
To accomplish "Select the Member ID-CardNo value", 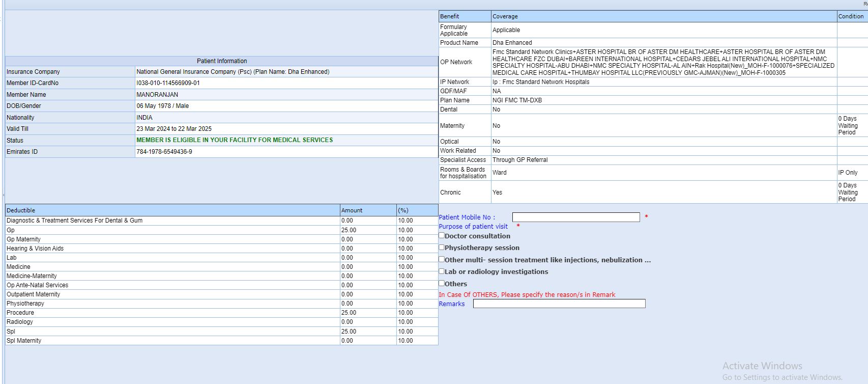I will 168,83.
